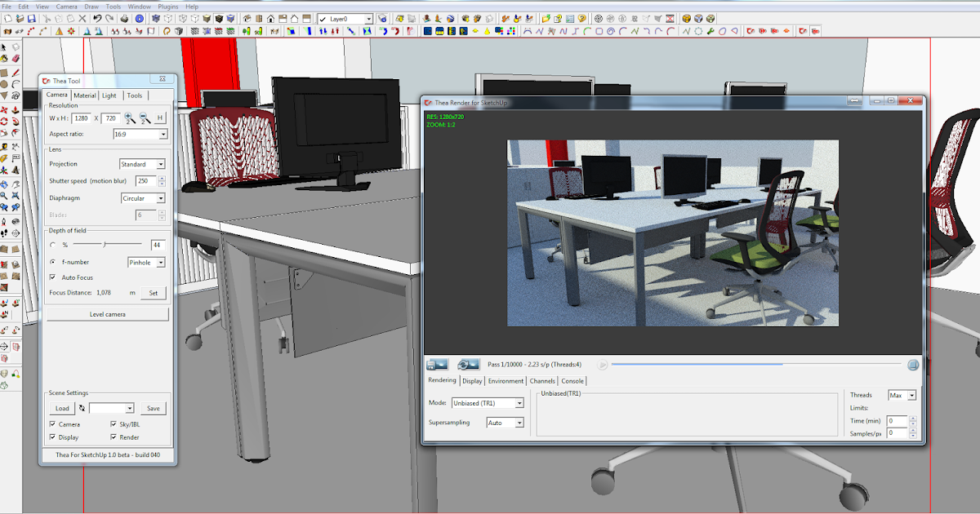This screenshot has width=980, height=514.
Task: Open the scene dropdown beside Load button
Action: tap(111, 408)
